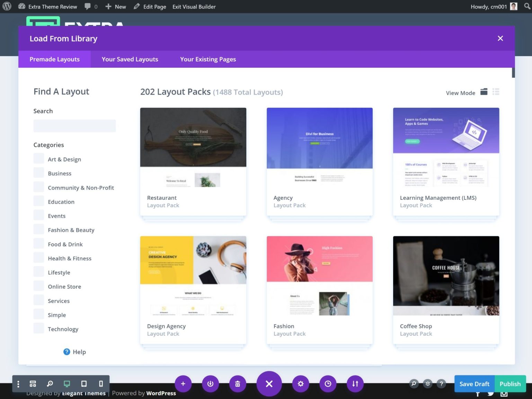Open the WordPress New item menu
The image size is (532, 399).
(115, 7)
